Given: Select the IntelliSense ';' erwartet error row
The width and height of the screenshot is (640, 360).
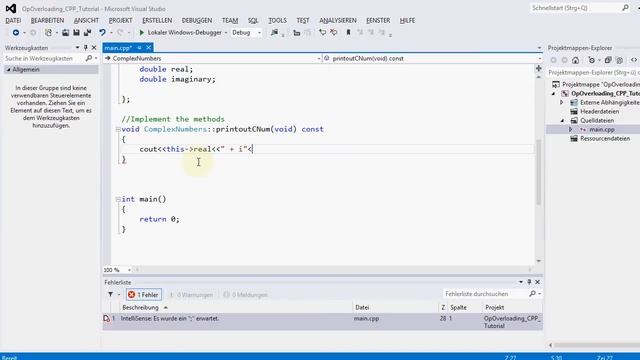Looking at the screenshot, I should [322, 322].
